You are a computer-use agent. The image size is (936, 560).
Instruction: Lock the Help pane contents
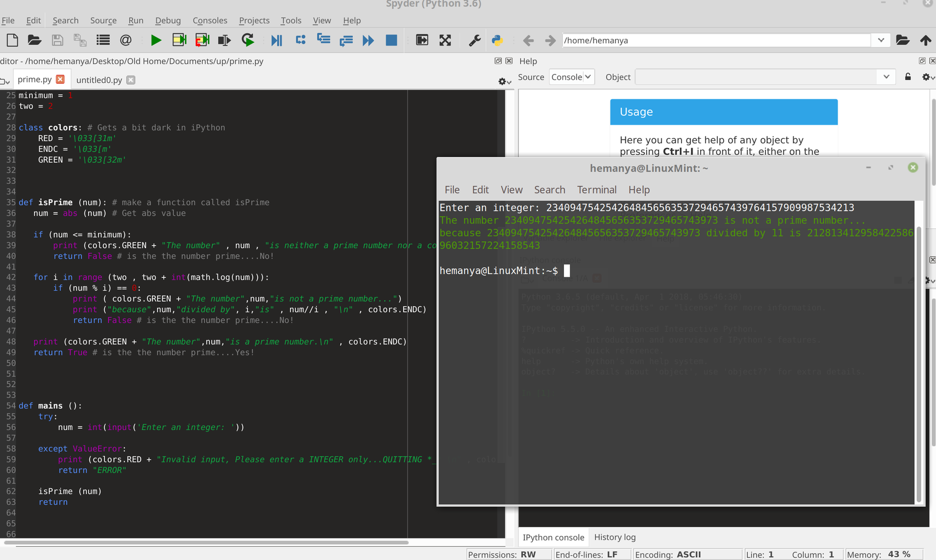click(x=908, y=77)
